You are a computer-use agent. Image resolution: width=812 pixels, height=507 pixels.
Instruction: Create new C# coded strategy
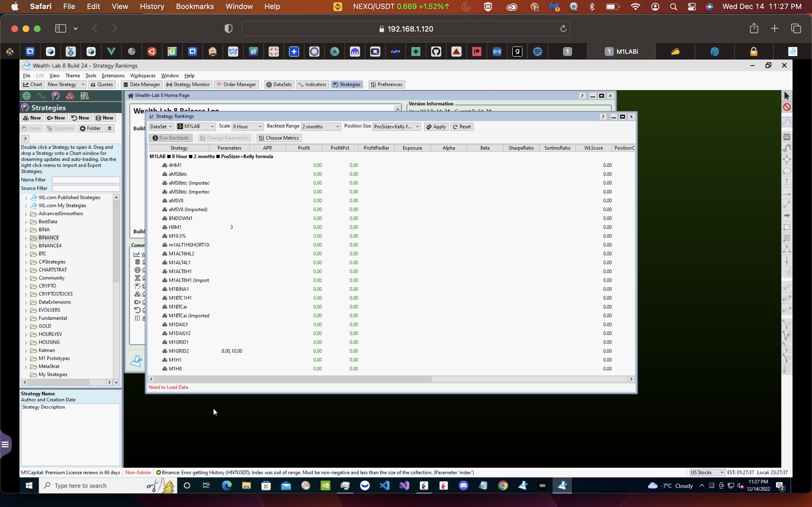(x=56, y=118)
